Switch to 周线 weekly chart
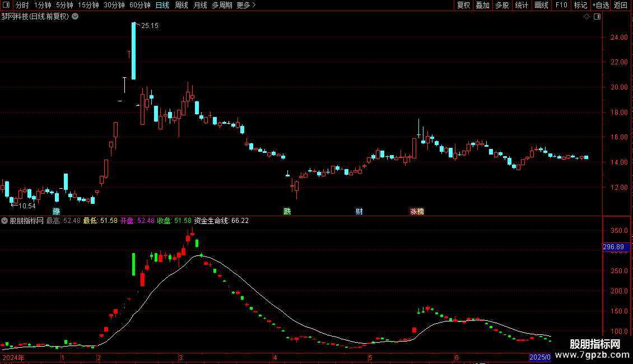 pyautogui.click(x=181, y=5)
